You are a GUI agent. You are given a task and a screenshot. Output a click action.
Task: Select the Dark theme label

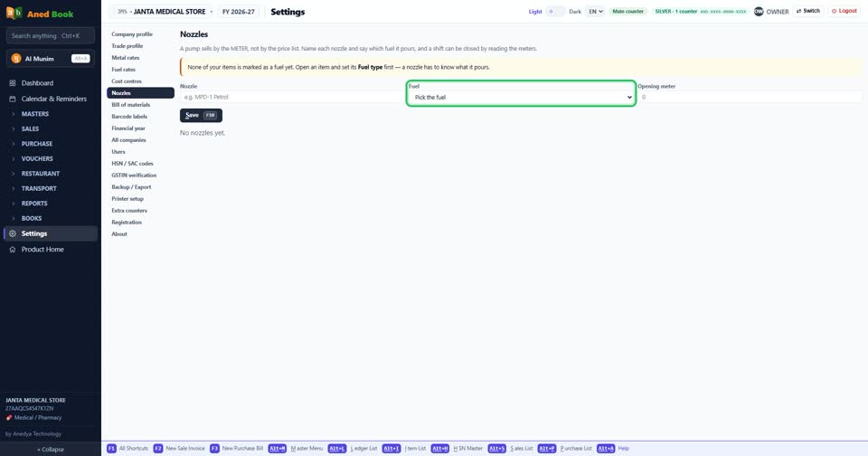[x=575, y=12]
